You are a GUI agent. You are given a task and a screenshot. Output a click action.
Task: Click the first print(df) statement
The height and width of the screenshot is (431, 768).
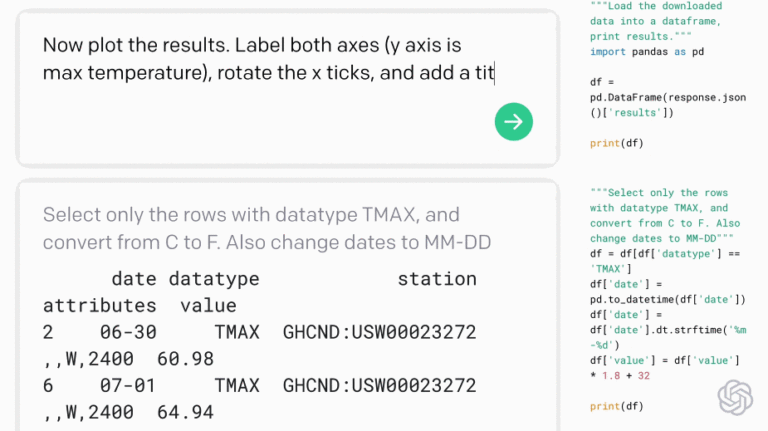[x=616, y=142]
